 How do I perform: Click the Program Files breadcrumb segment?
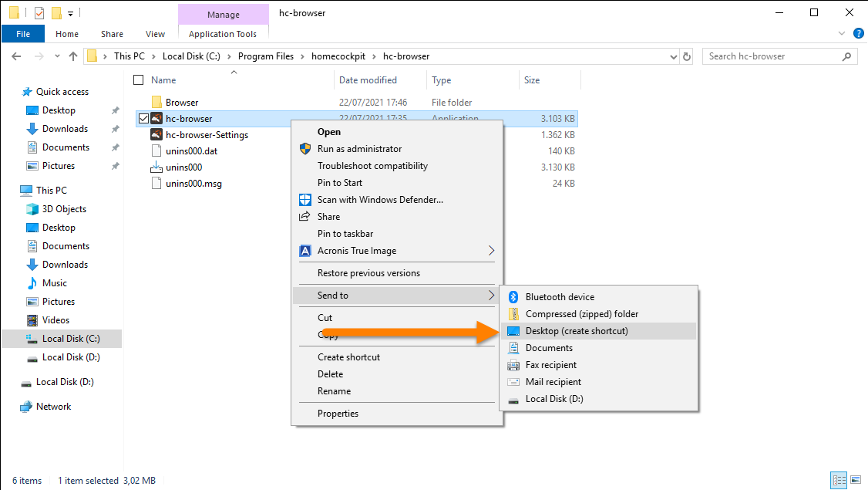(266, 56)
